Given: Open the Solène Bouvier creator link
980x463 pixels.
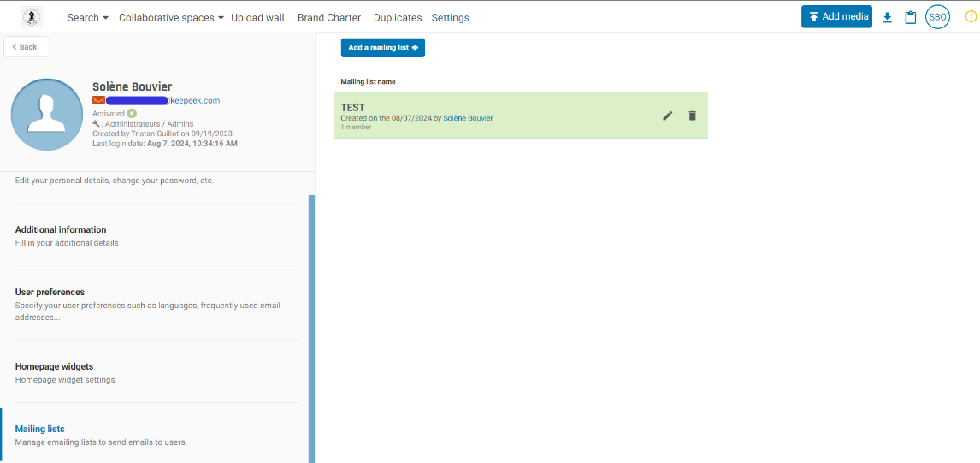Looking at the screenshot, I should pyautogui.click(x=468, y=118).
